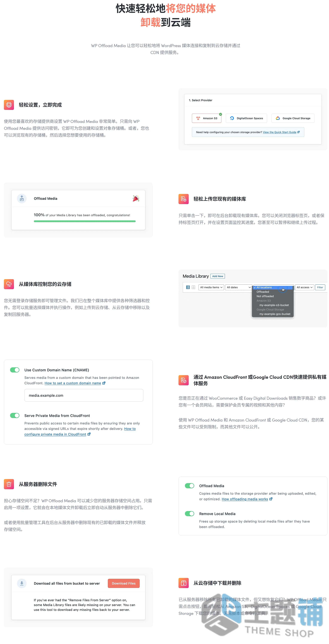Click the Media Library heading

[196, 276]
